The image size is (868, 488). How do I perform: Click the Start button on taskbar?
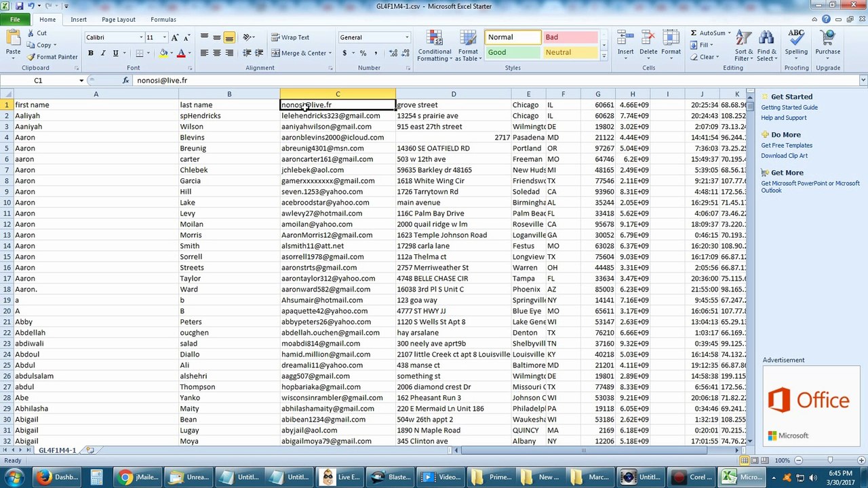point(14,476)
